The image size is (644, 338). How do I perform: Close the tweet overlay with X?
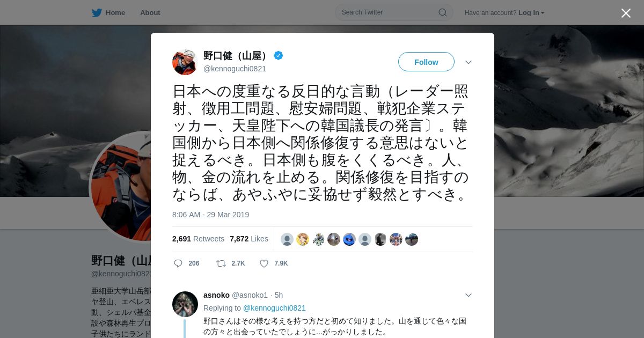tap(626, 13)
